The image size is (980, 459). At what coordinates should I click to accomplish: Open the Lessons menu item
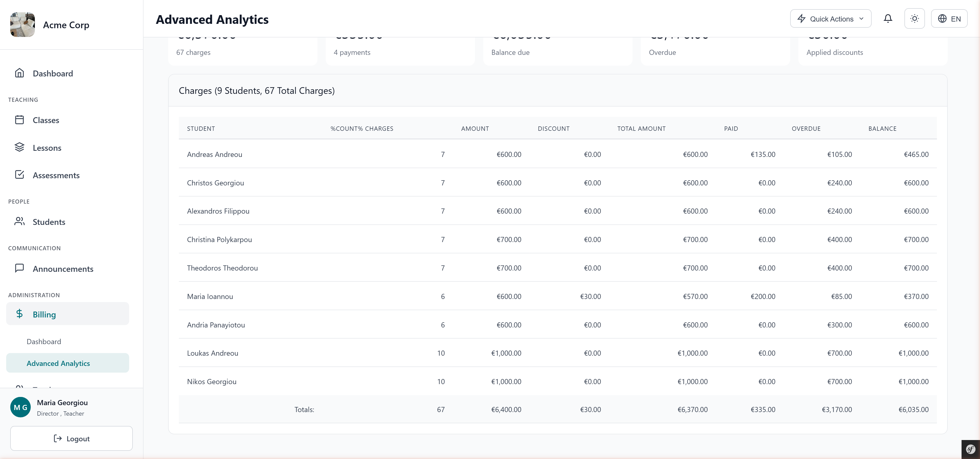(x=68, y=148)
